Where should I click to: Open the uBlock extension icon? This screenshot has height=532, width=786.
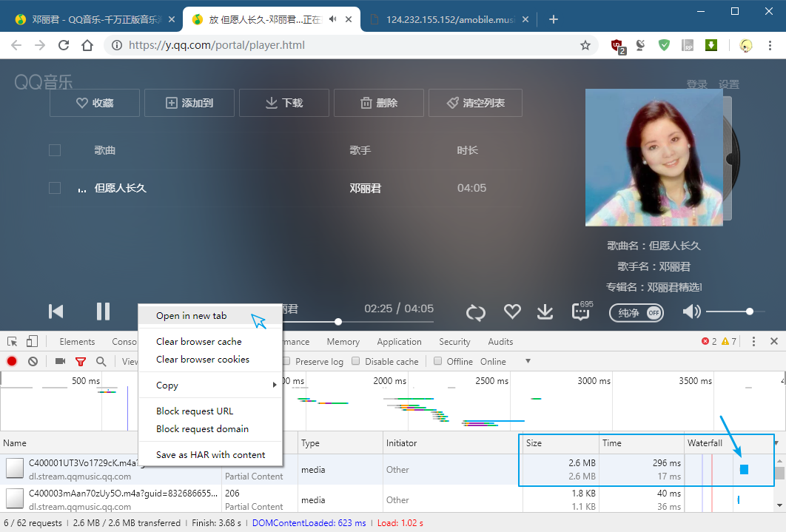(x=618, y=46)
